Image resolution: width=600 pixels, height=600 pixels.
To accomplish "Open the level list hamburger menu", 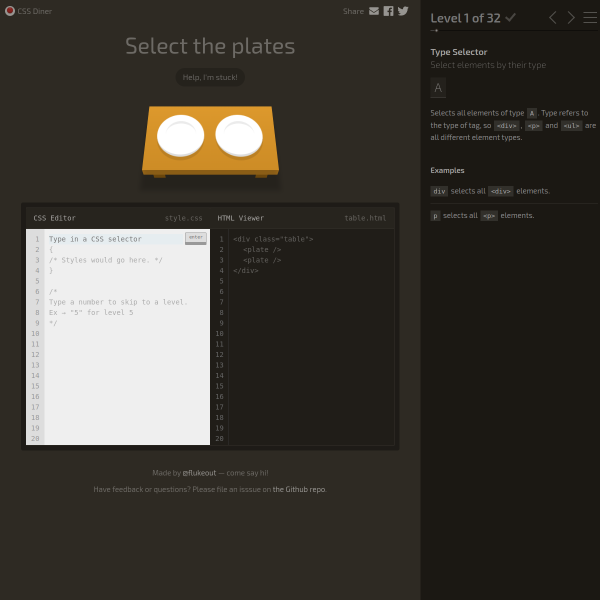I will tap(590, 18).
